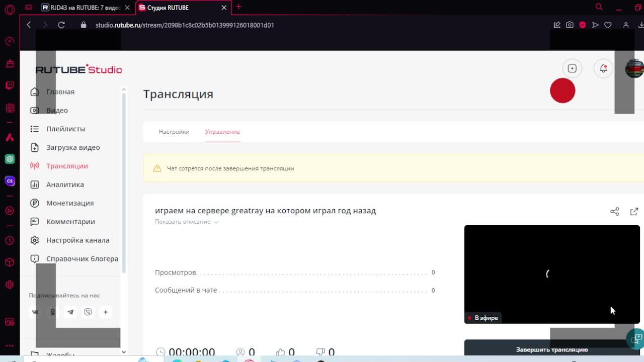Reload the page
Image resolution: width=644 pixels, height=362 pixels.
click(x=61, y=25)
